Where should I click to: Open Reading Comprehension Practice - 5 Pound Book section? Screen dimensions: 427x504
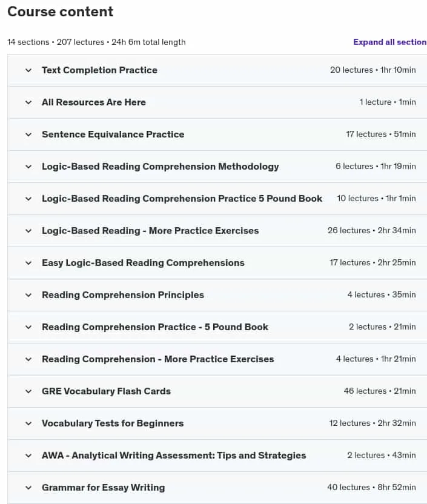[x=217, y=327]
